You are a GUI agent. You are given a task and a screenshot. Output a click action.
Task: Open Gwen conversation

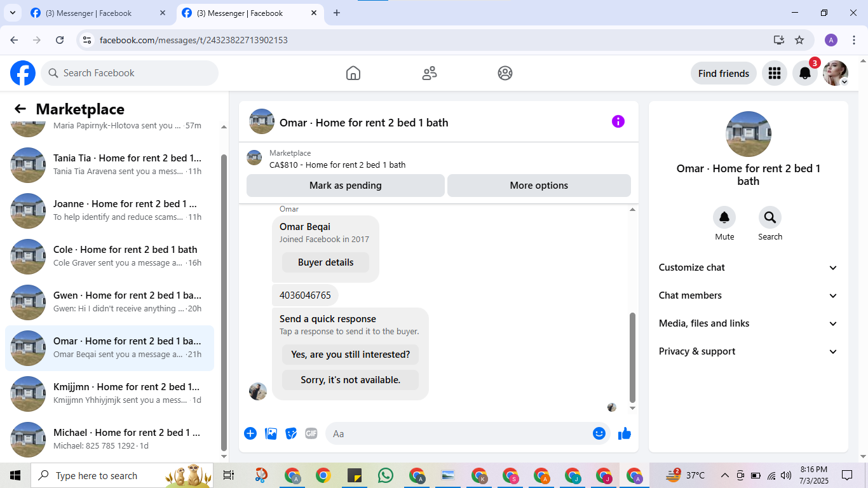[x=109, y=302]
